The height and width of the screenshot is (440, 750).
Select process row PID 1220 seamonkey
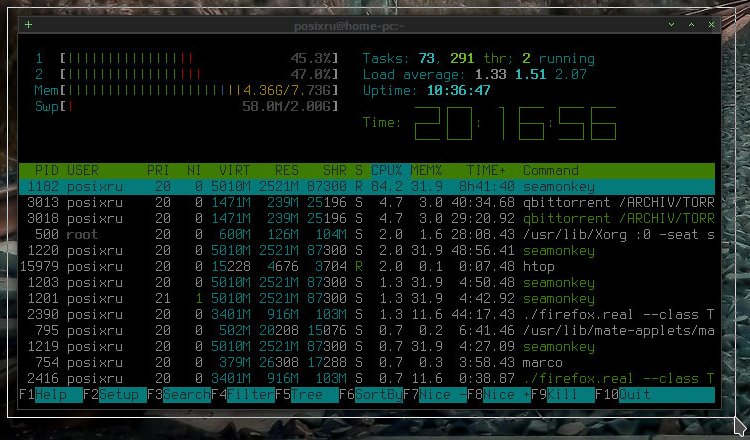[x=367, y=251]
